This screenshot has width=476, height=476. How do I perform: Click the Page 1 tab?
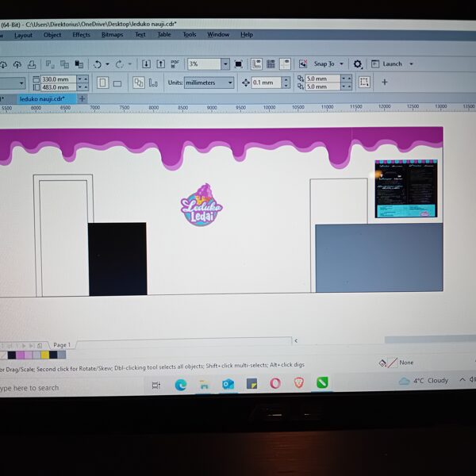pyautogui.click(x=62, y=345)
